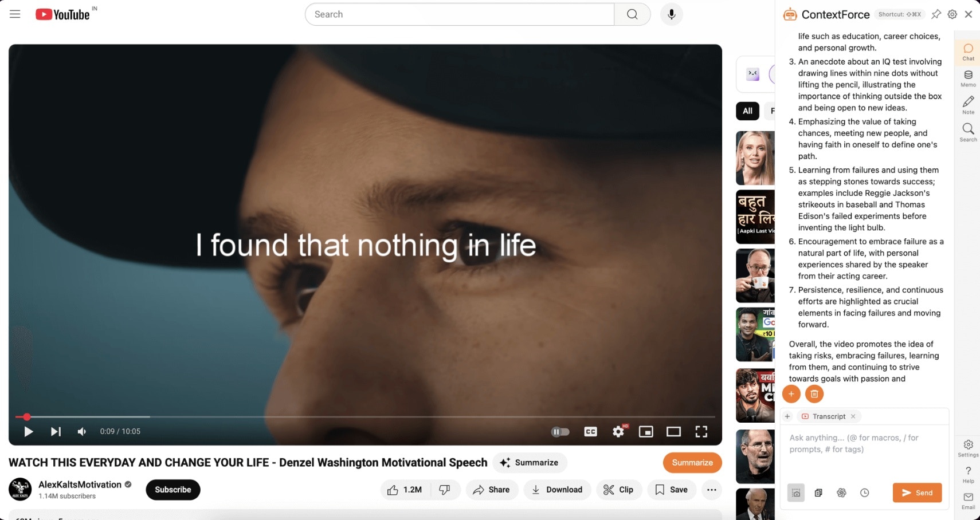Open video settings gear in player
The width and height of the screenshot is (980, 520).
point(618,432)
